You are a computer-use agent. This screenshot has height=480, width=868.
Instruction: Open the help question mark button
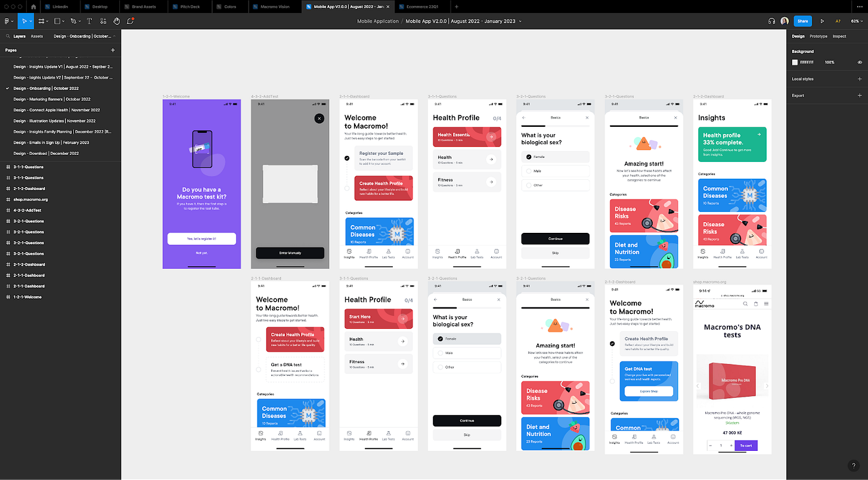point(853,466)
